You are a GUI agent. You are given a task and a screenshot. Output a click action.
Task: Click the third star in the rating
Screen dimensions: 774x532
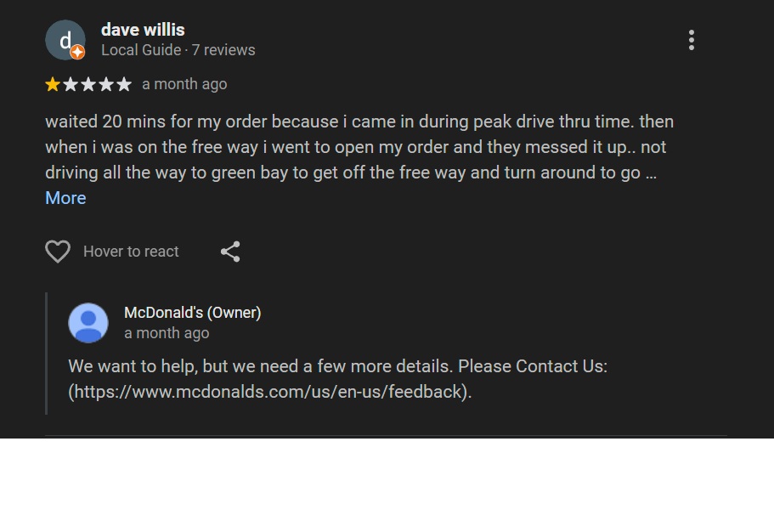pos(88,84)
